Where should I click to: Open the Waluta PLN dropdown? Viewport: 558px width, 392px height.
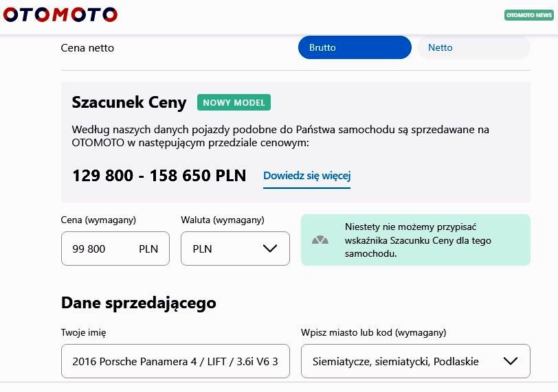(x=235, y=249)
